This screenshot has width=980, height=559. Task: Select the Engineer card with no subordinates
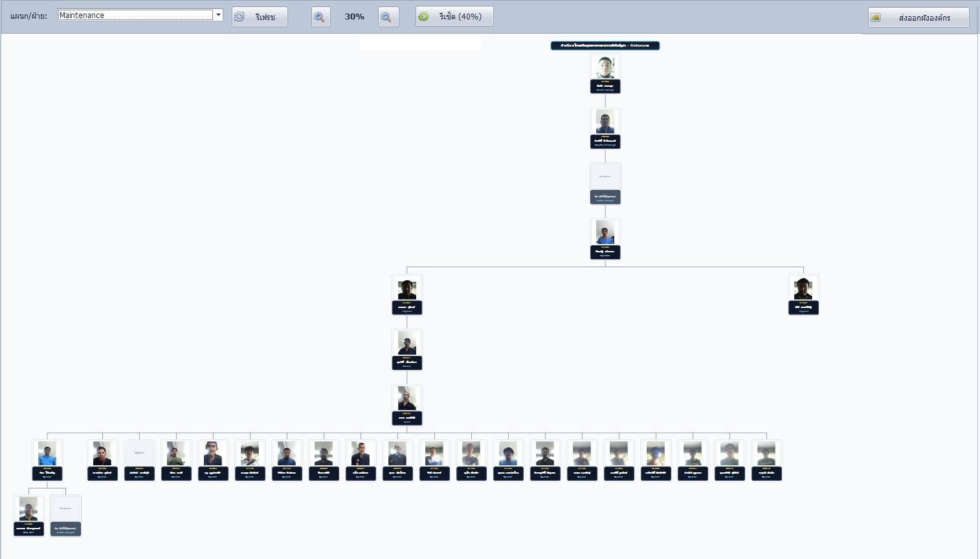click(x=803, y=294)
